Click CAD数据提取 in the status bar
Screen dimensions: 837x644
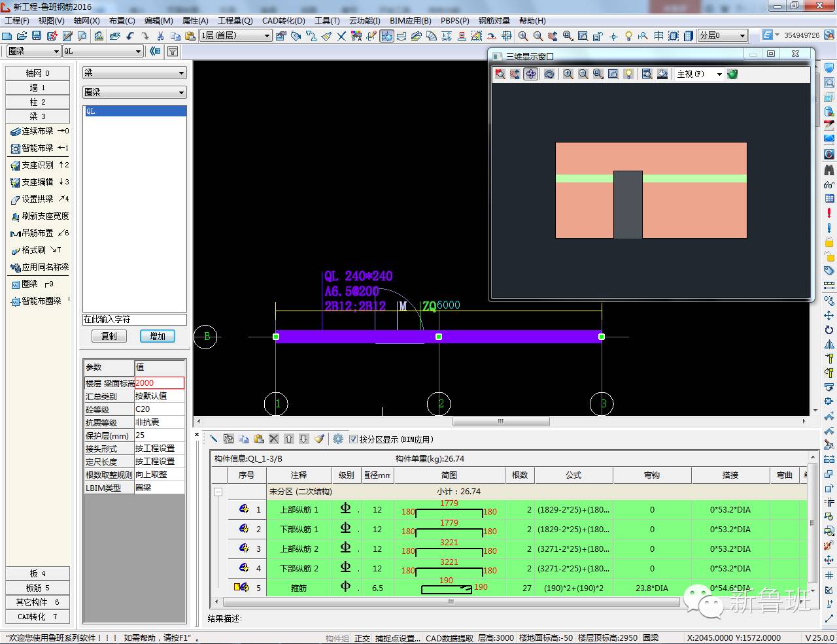pyautogui.click(x=449, y=638)
